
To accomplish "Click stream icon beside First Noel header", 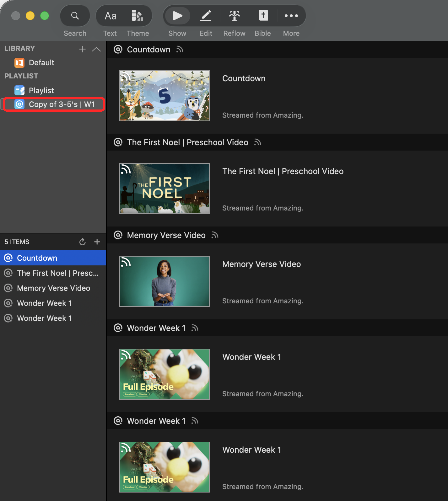I will 257,142.
